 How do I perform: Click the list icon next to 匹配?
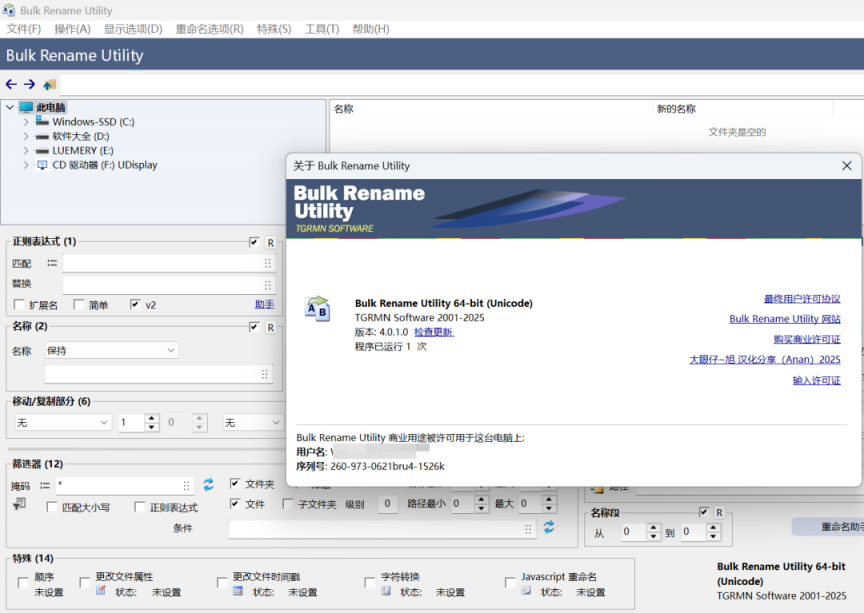point(51,263)
